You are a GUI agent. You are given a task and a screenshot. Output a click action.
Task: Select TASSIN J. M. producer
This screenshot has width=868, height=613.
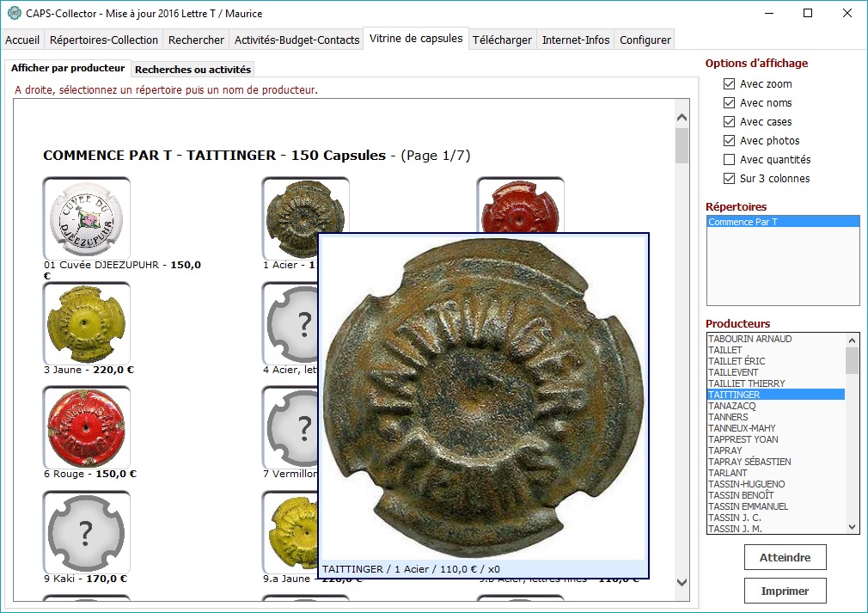(x=776, y=528)
